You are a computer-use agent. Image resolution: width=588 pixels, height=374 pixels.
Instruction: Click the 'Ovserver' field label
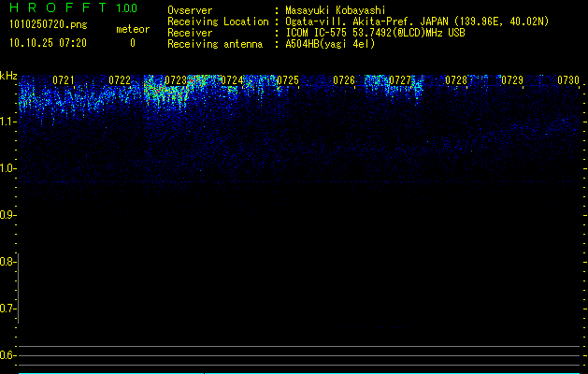(x=190, y=10)
